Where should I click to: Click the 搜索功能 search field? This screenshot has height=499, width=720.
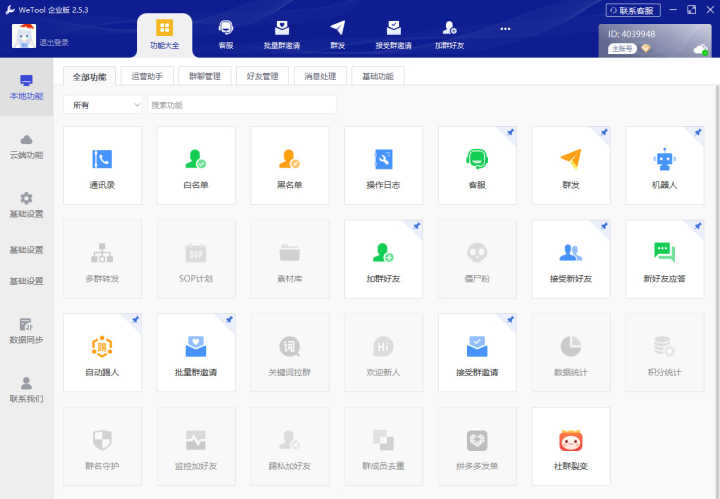tap(242, 105)
